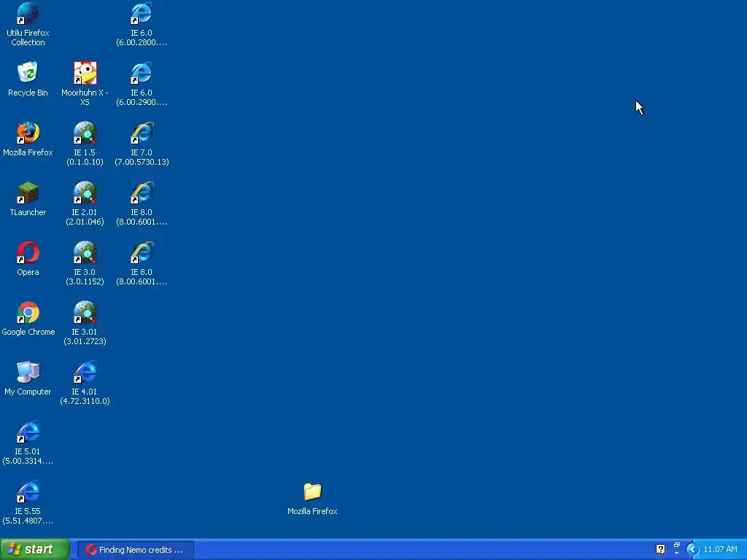Show hidden tray icons with chevron
The image size is (747, 560).
click(693, 550)
